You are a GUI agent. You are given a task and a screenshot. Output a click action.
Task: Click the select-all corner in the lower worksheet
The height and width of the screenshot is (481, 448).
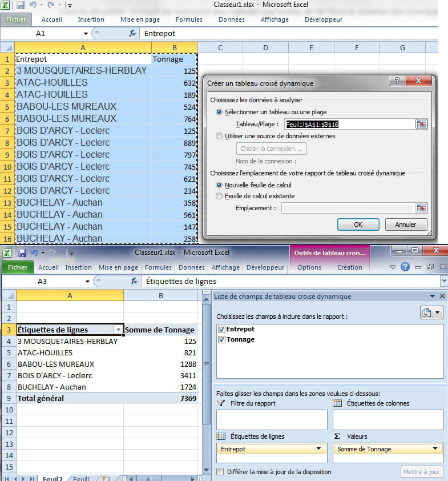[x=10, y=296]
